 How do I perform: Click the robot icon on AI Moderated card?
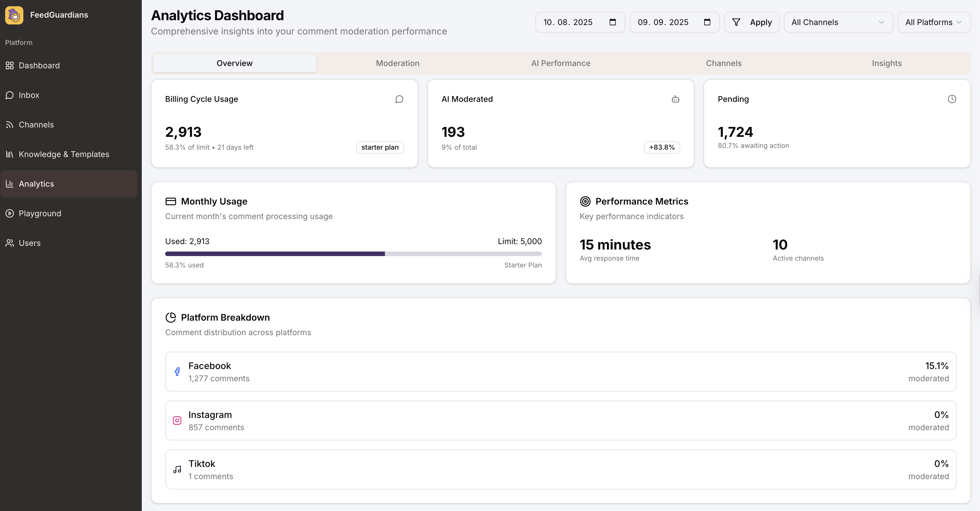pos(675,99)
